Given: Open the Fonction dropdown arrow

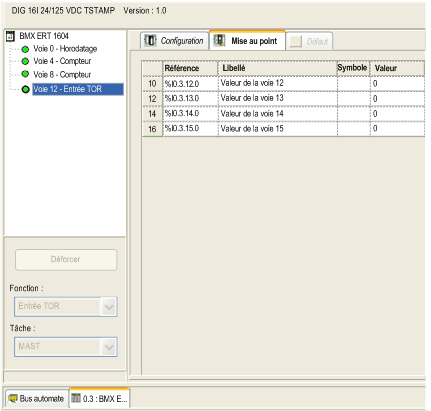Looking at the screenshot, I should (x=109, y=307).
